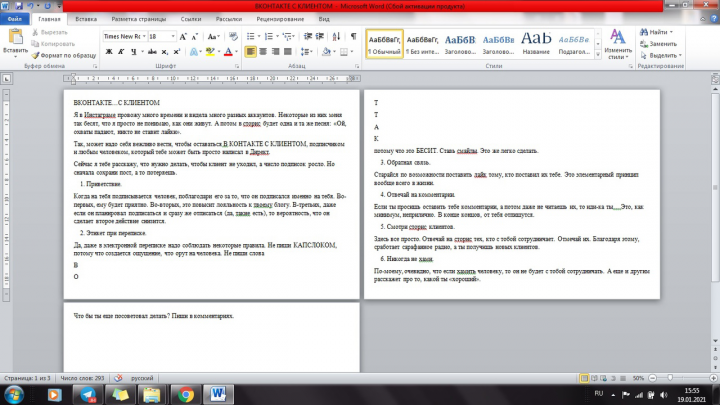The image size is (720, 405).
Task: Click the Paste (Вставить) clipboard icon
Action: tap(15, 38)
